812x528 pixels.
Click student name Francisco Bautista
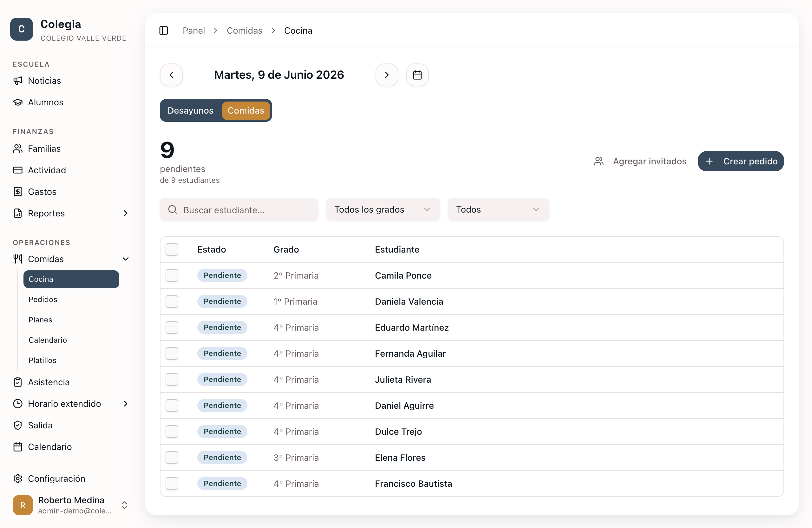[413, 483]
